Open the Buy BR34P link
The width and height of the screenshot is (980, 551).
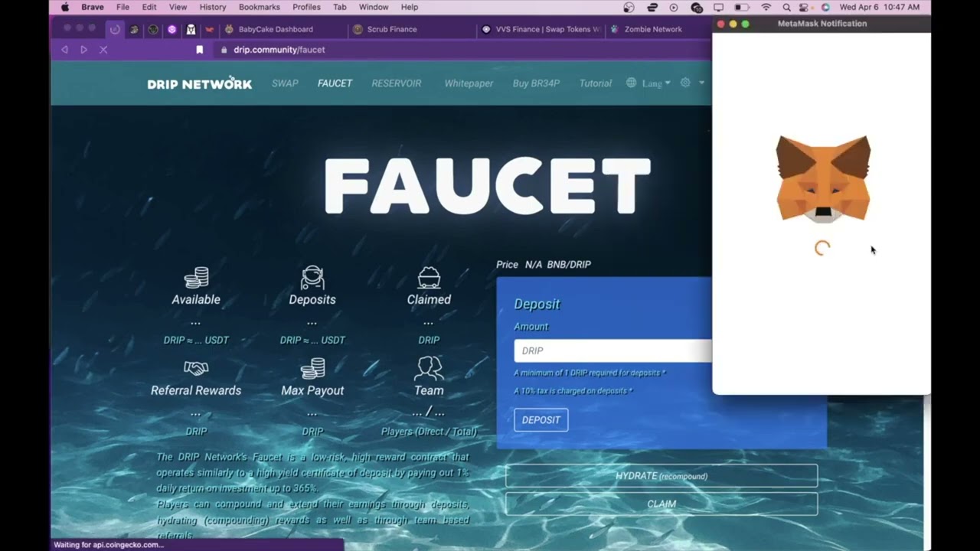(536, 83)
